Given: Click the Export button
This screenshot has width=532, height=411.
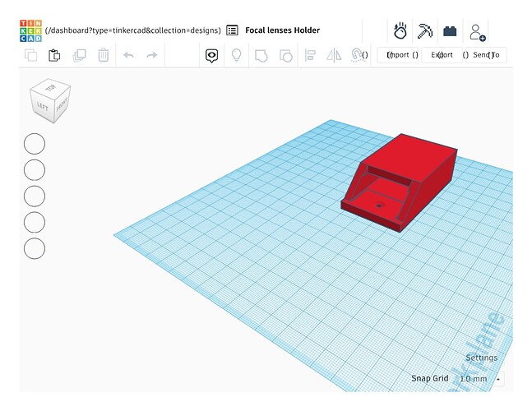Looking at the screenshot, I should (x=442, y=55).
